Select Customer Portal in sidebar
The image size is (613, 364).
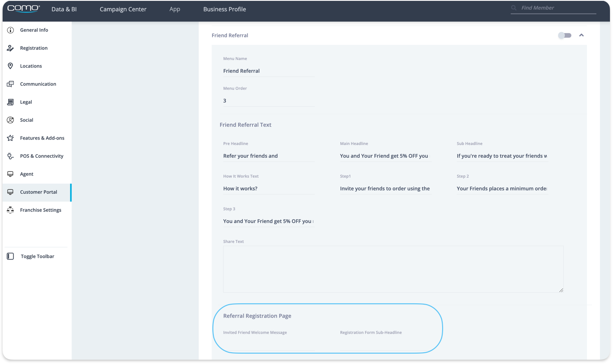pos(38,192)
